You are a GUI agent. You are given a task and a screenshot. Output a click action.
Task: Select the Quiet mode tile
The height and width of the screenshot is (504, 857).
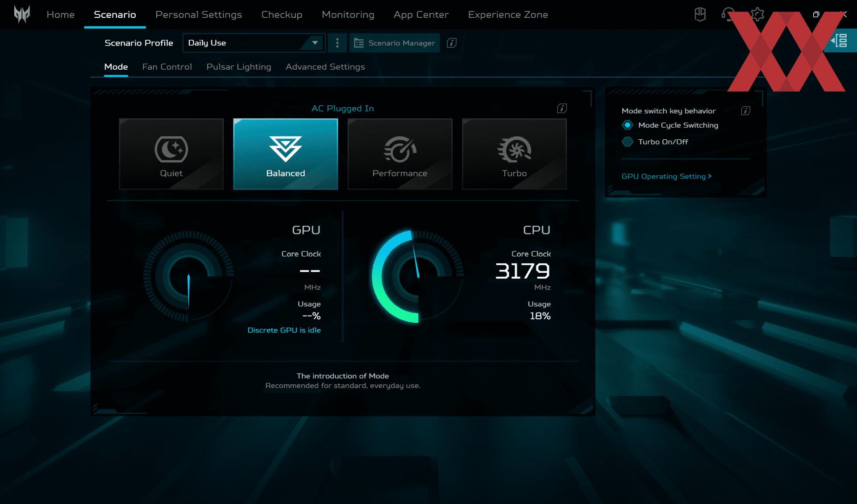point(171,154)
